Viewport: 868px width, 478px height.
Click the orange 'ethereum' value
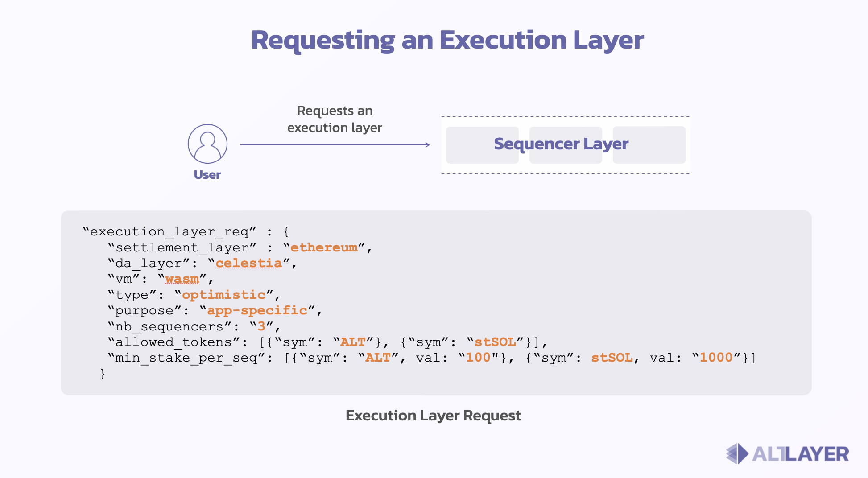coord(324,247)
